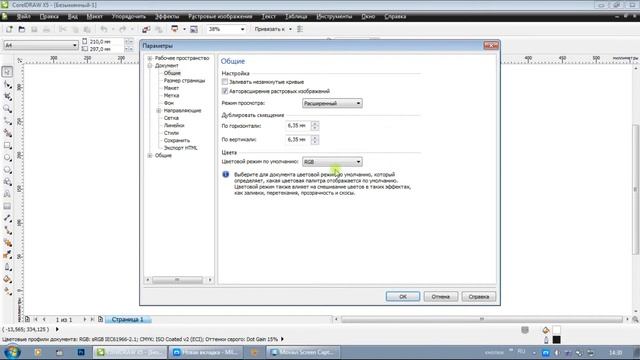
Task: Click the tree panel horizontal scrollbar
Action: [x=179, y=280]
